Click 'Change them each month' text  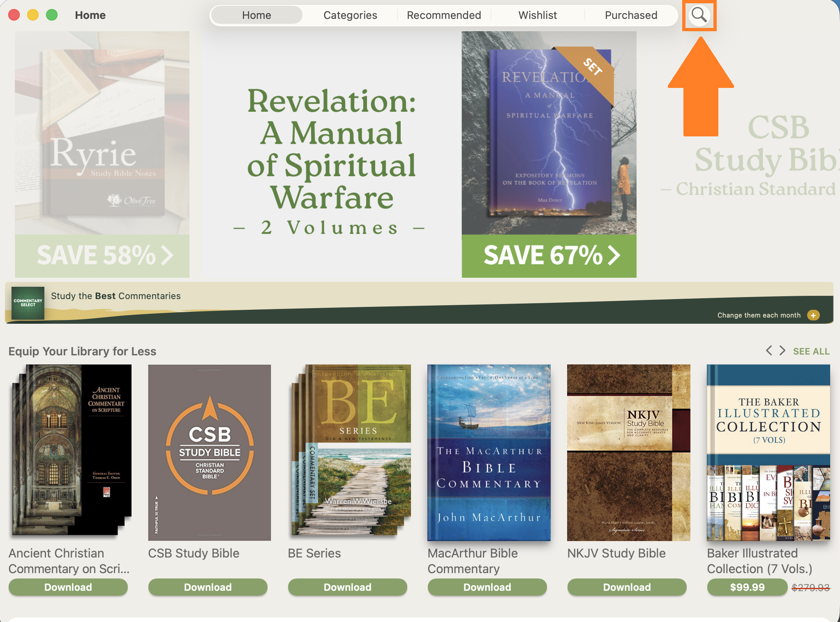pos(759,315)
